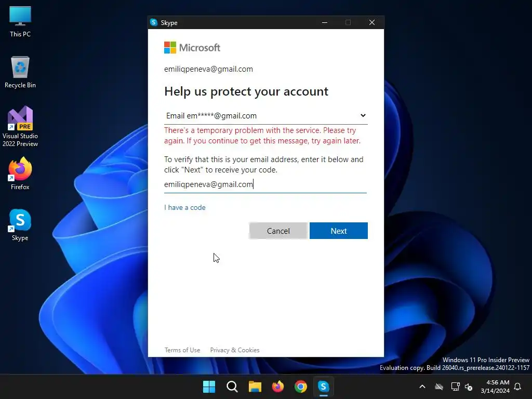
Task: Launch Google Chrome from the taskbar
Action: click(x=301, y=387)
